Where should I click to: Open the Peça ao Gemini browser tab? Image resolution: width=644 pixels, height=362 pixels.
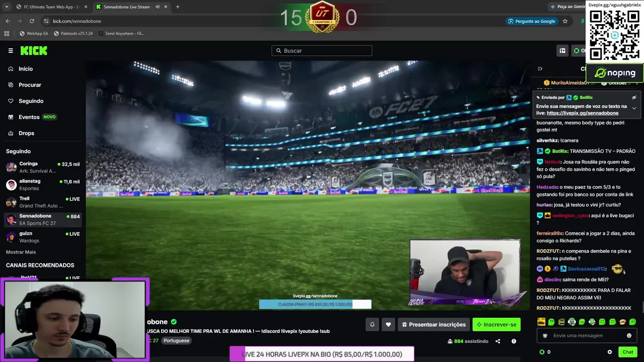point(569,7)
